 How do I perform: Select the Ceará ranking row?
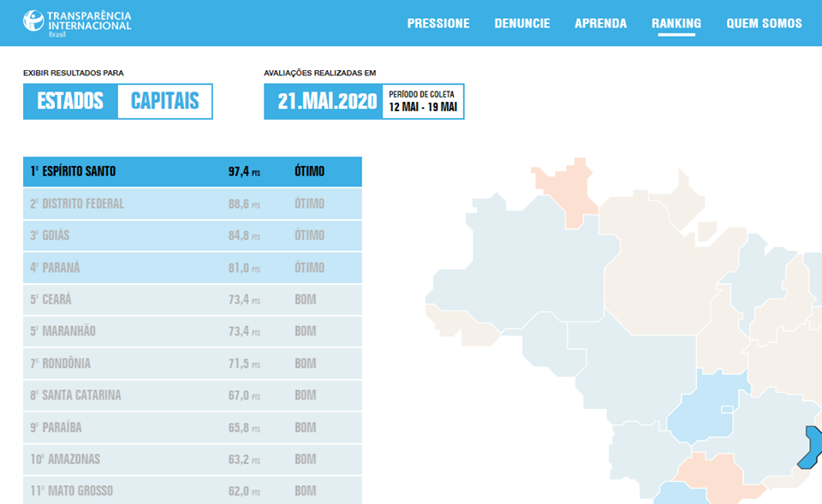point(192,299)
